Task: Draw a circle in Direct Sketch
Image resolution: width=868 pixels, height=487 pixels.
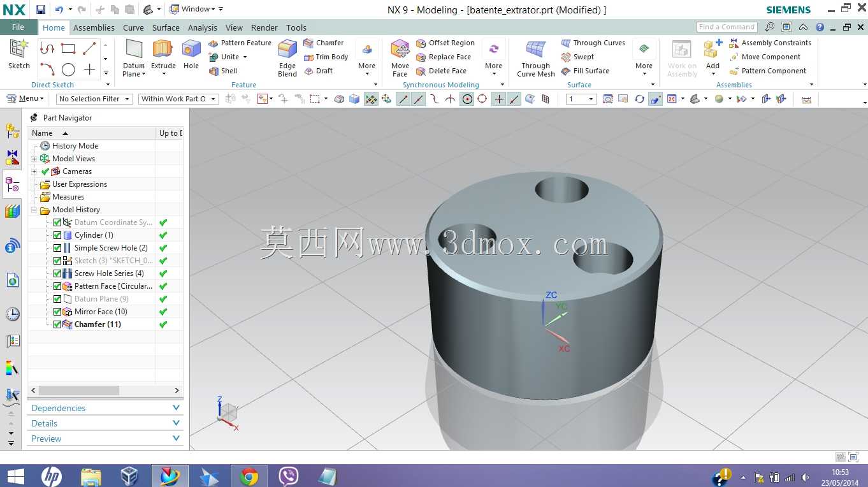Action: point(68,69)
